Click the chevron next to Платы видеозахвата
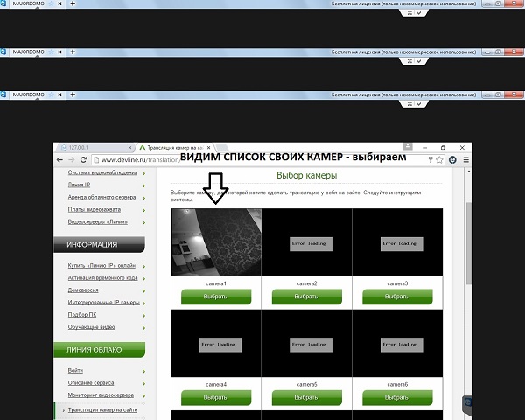This screenshot has height=420, width=525. tap(144, 211)
